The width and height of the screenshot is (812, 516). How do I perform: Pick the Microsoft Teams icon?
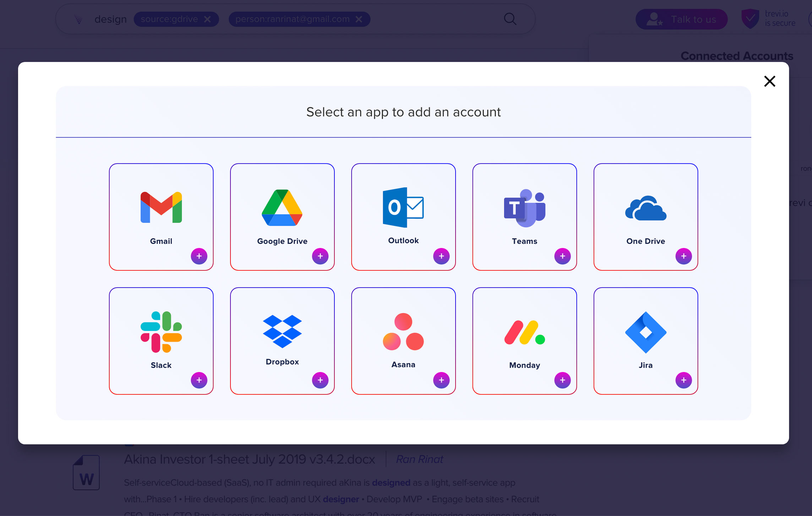click(524, 208)
